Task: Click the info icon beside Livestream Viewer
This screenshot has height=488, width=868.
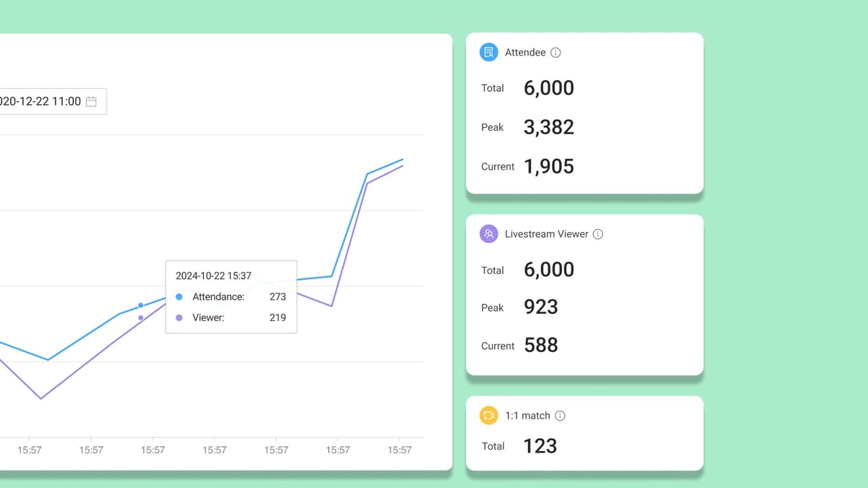Action: click(597, 234)
